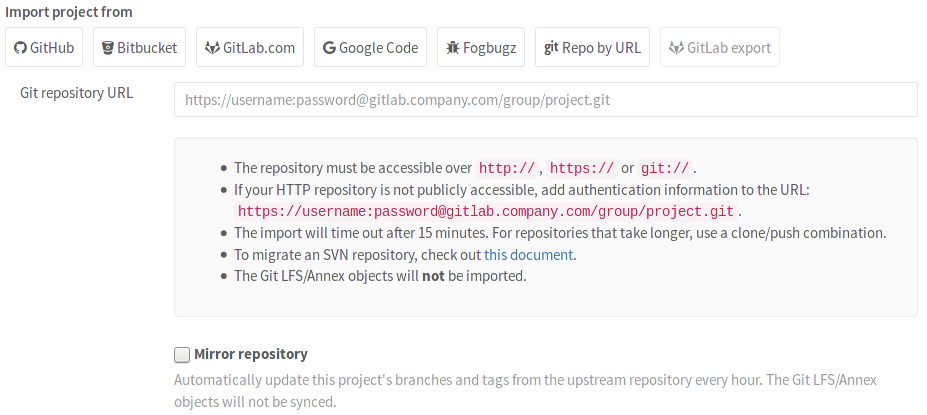Choose the 'GitLab export' button label

(729, 48)
